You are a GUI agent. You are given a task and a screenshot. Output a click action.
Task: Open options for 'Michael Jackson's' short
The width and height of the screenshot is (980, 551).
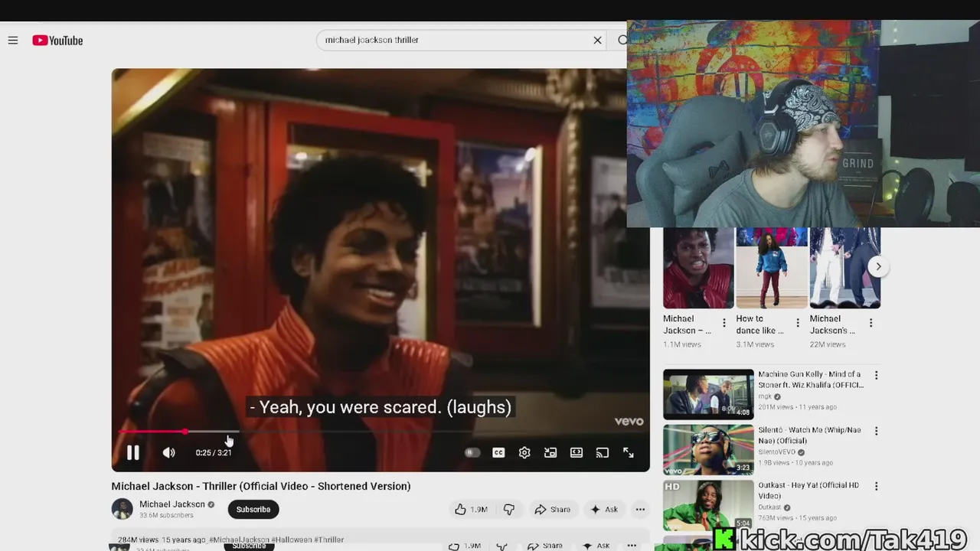[x=871, y=323]
